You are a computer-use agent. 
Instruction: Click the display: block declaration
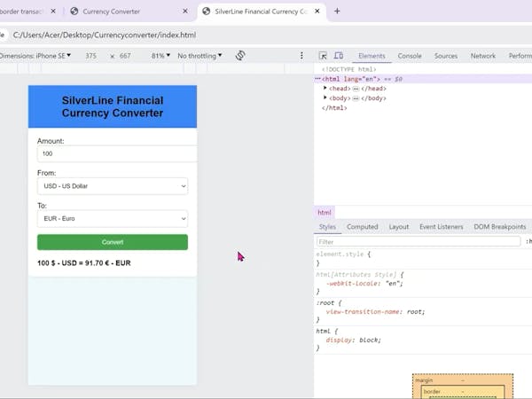[353, 340]
